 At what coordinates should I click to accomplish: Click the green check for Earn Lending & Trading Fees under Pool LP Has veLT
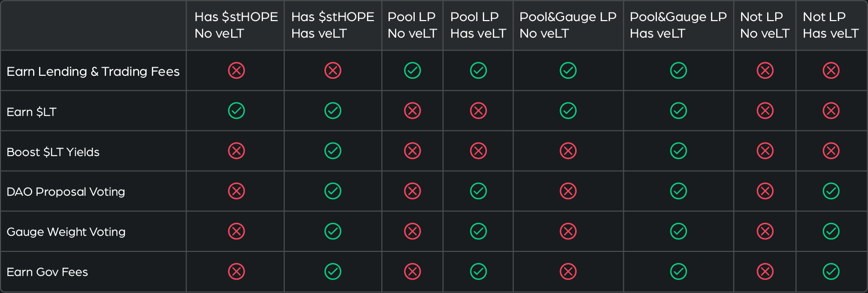(x=478, y=71)
